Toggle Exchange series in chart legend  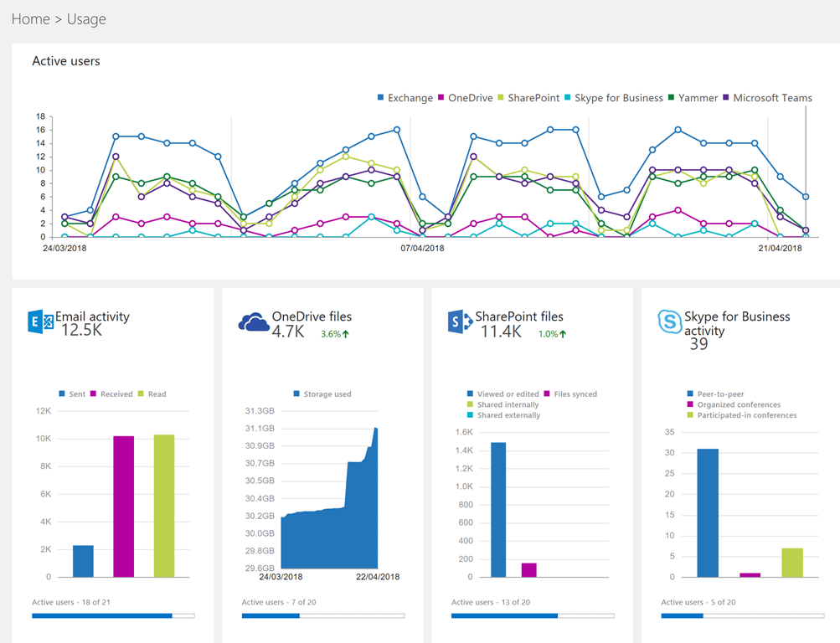tap(405, 98)
